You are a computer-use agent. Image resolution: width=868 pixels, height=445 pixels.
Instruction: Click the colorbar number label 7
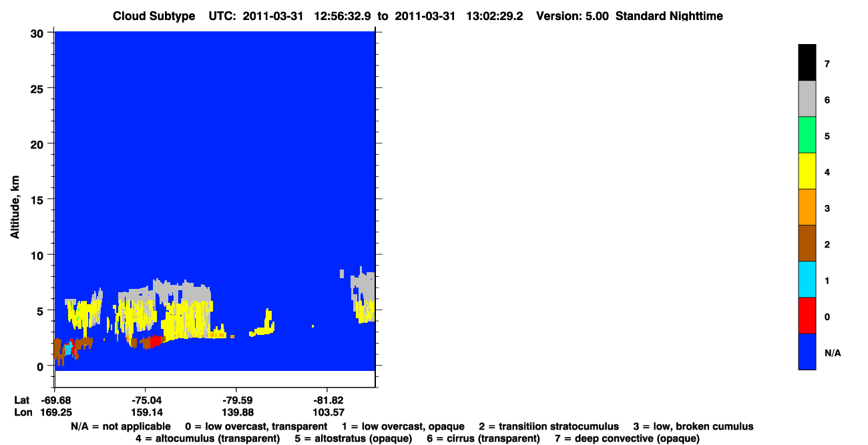(827, 65)
